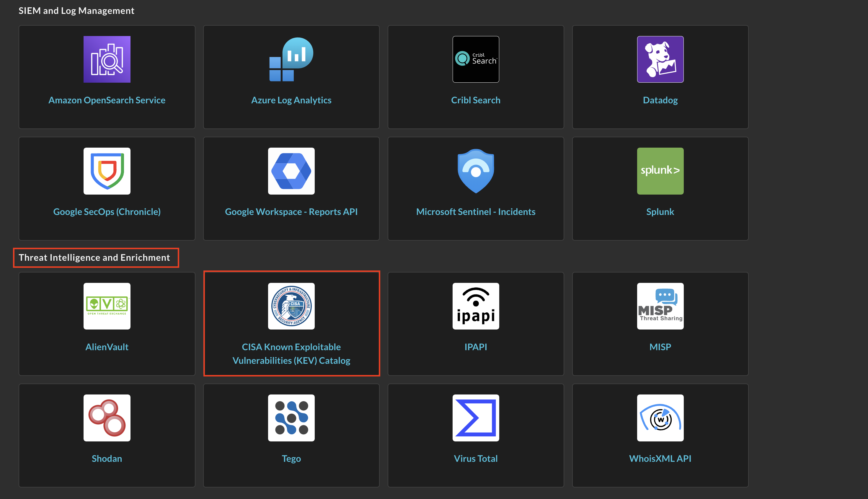868x499 pixels.
Task: Open the Datadog text link
Action: coord(660,100)
